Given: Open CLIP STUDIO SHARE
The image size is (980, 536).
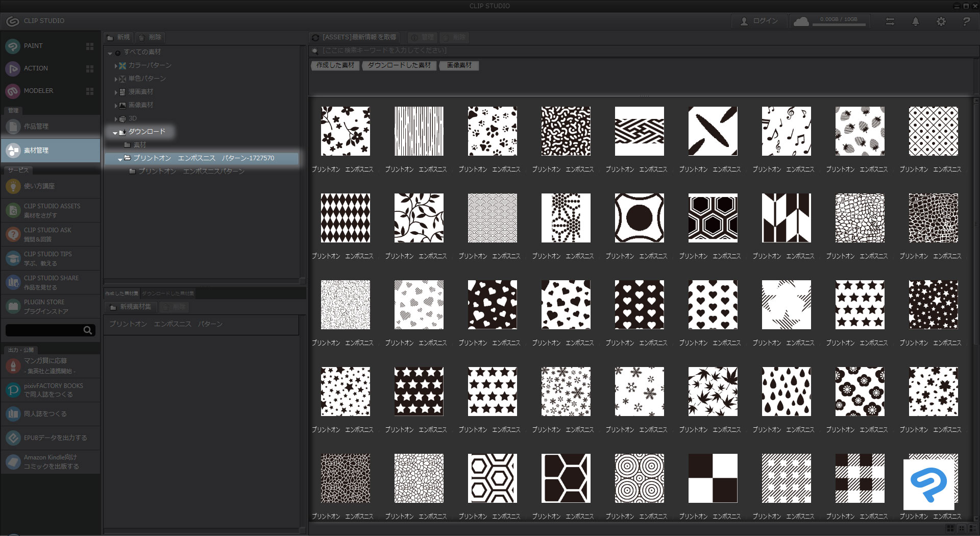Looking at the screenshot, I should (51, 282).
